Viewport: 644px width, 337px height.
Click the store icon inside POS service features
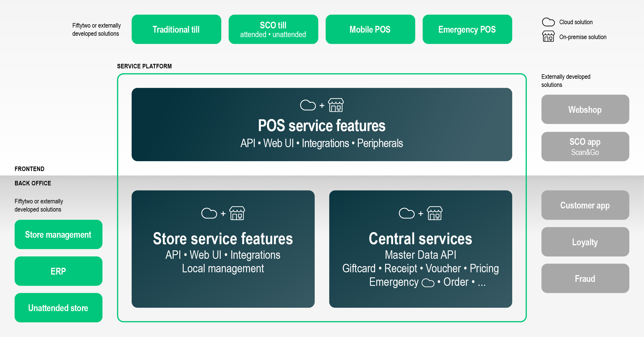click(336, 105)
